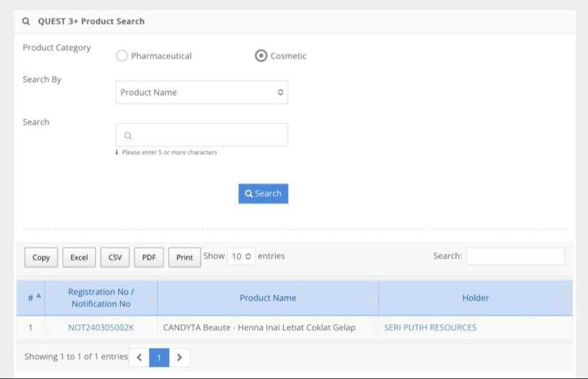Click the table filter Search input box
This screenshot has width=588, height=379.
[515, 257]
